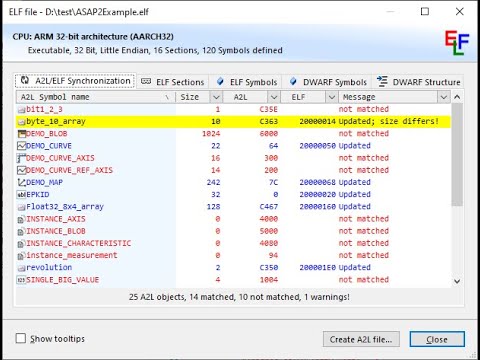Close the ELF file window with X
The image size is (480, 360).
[460, 12]
